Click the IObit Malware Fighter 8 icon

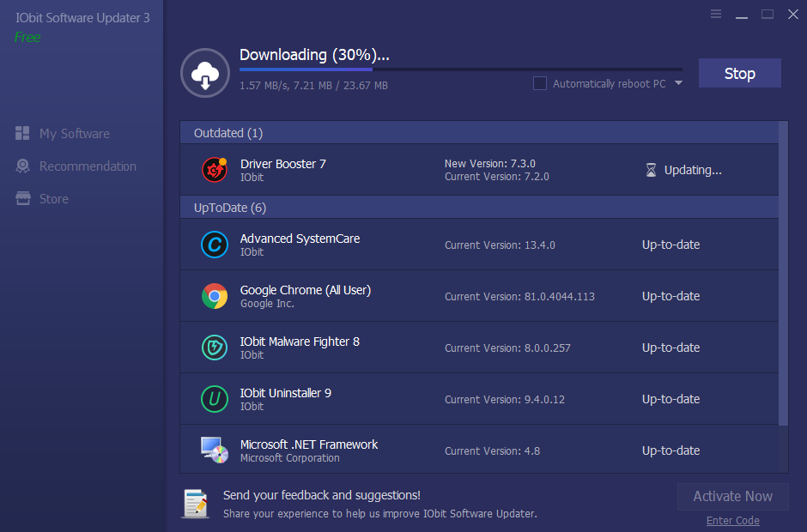[214, 348]
